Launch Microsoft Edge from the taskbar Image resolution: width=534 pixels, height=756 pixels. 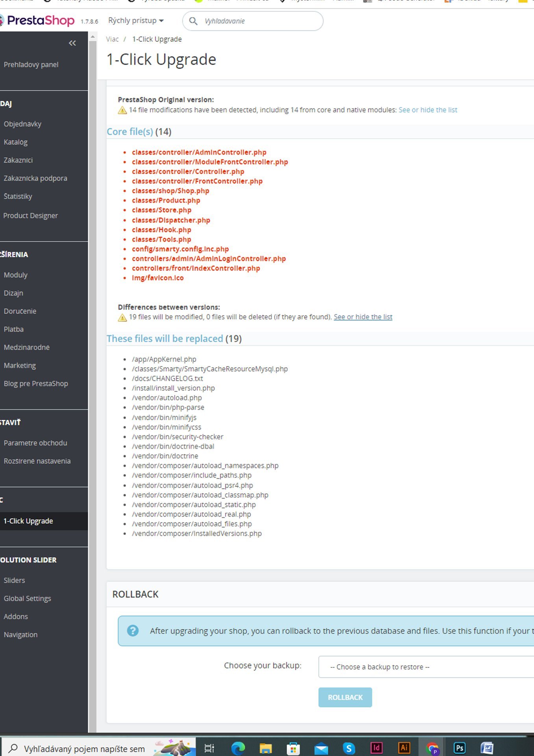[238, 748]
